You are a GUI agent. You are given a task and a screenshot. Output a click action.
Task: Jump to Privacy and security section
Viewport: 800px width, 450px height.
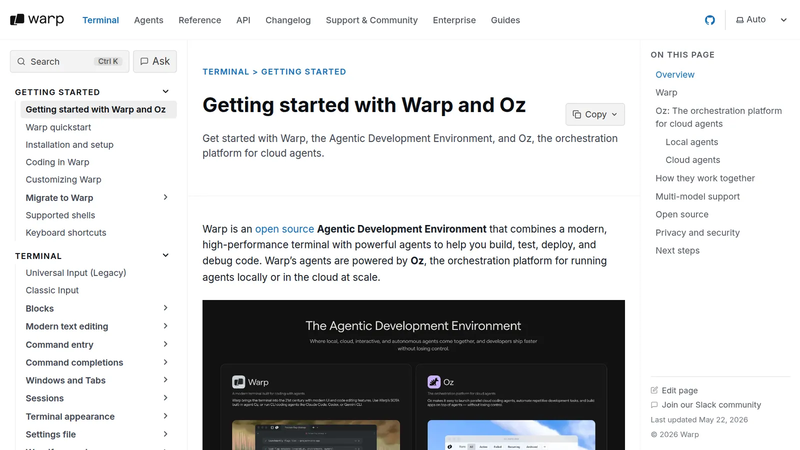[x=697, y=232]
